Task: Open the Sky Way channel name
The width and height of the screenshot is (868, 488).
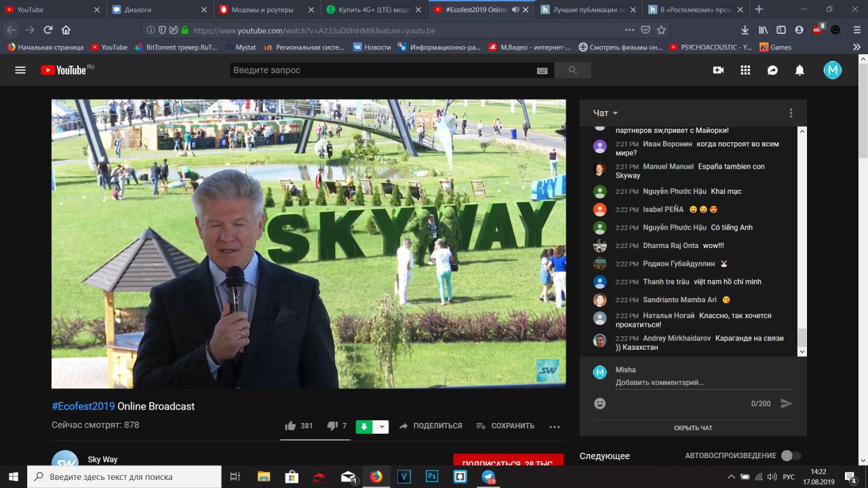Action: (102, 460)
